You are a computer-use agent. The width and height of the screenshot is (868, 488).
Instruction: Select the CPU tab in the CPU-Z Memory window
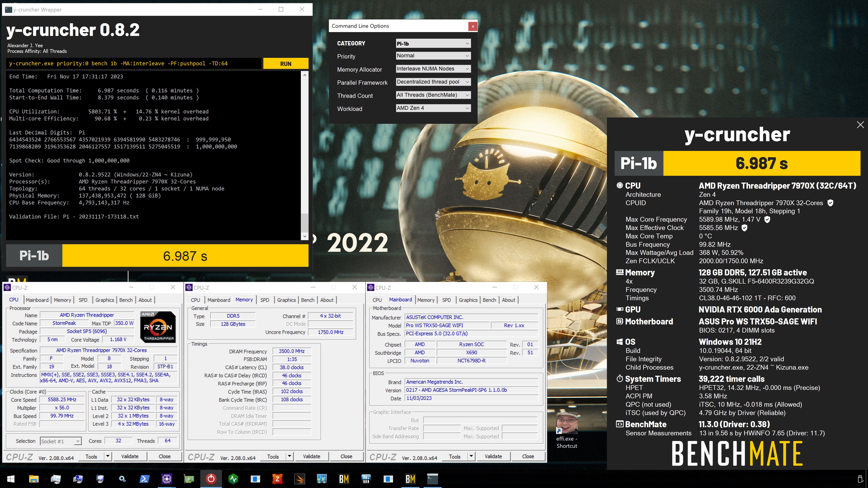tap(196, 300)
